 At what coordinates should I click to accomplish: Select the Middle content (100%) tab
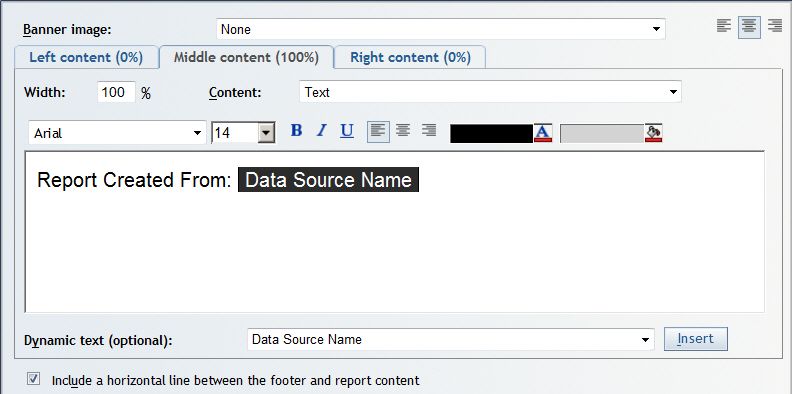pyautogui.click(x=246, y=57)
